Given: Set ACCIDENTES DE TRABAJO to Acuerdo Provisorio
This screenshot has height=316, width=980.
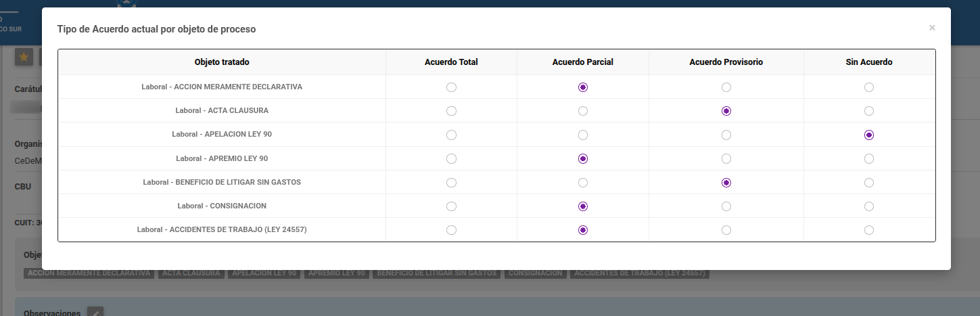Looking at the screenshot, I should (726, 230).
